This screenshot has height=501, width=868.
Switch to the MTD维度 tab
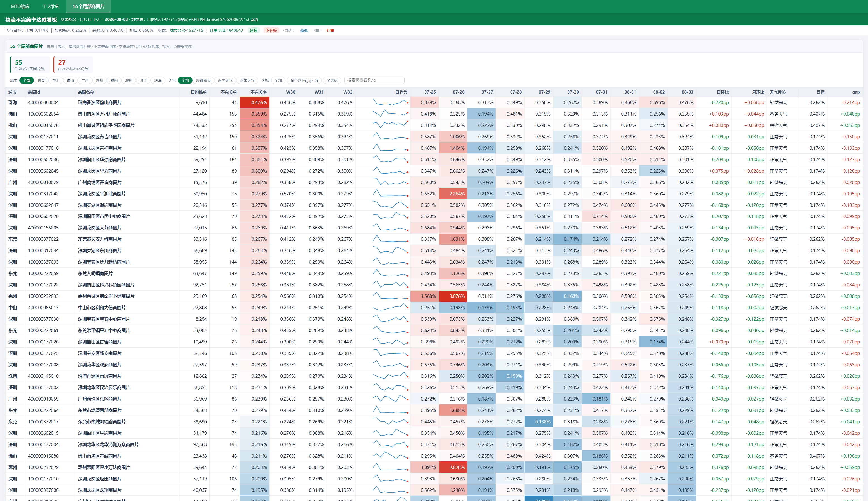(20, 6)
